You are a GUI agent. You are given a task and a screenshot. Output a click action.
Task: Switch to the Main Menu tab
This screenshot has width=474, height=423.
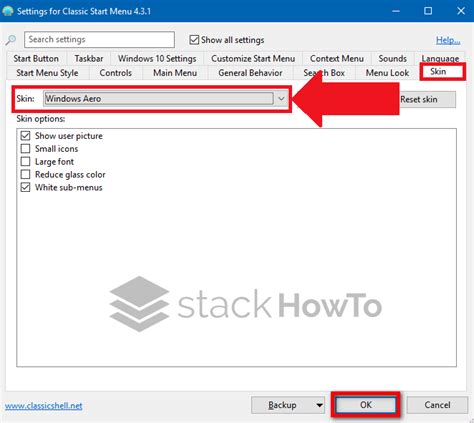click(175, 73)
